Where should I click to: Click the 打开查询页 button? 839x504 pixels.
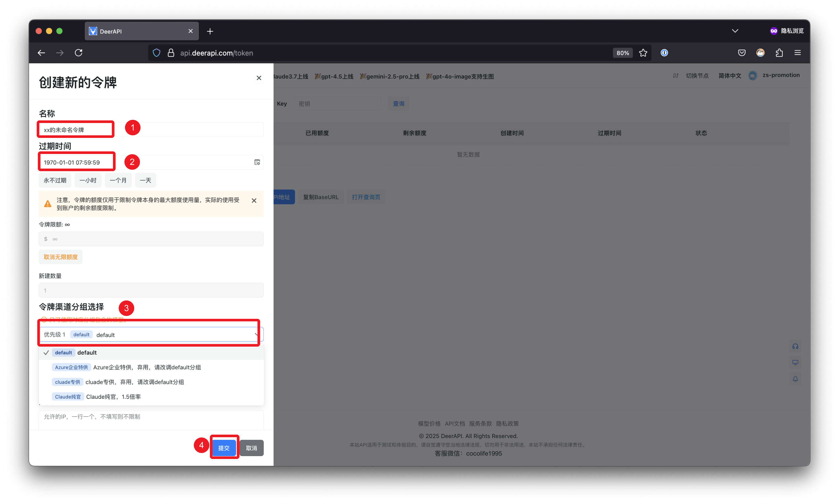coord(366,197)
